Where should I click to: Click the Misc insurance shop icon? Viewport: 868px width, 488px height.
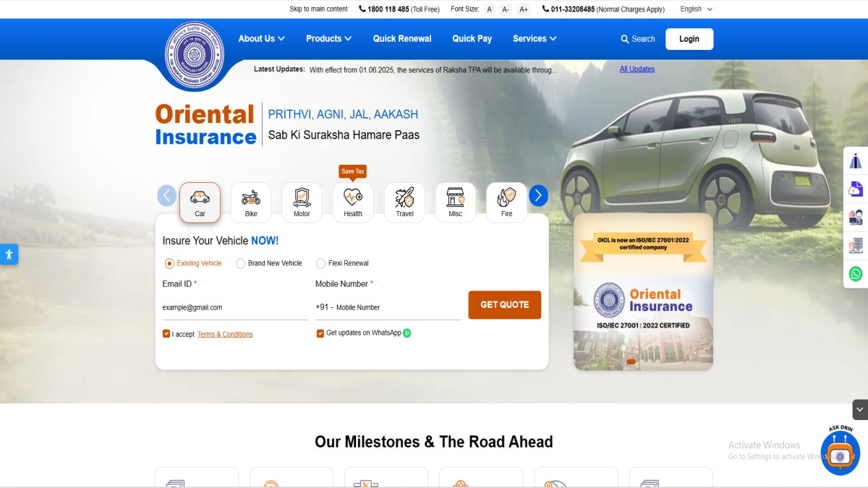(x=455, y=202)
